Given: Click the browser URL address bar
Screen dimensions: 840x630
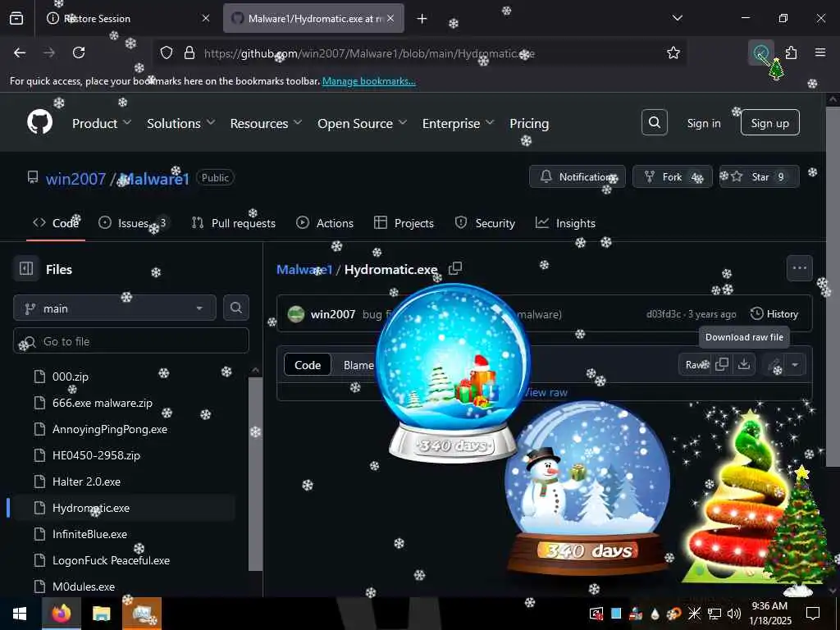Looking at the screenshot, I should tap(418, 53).
